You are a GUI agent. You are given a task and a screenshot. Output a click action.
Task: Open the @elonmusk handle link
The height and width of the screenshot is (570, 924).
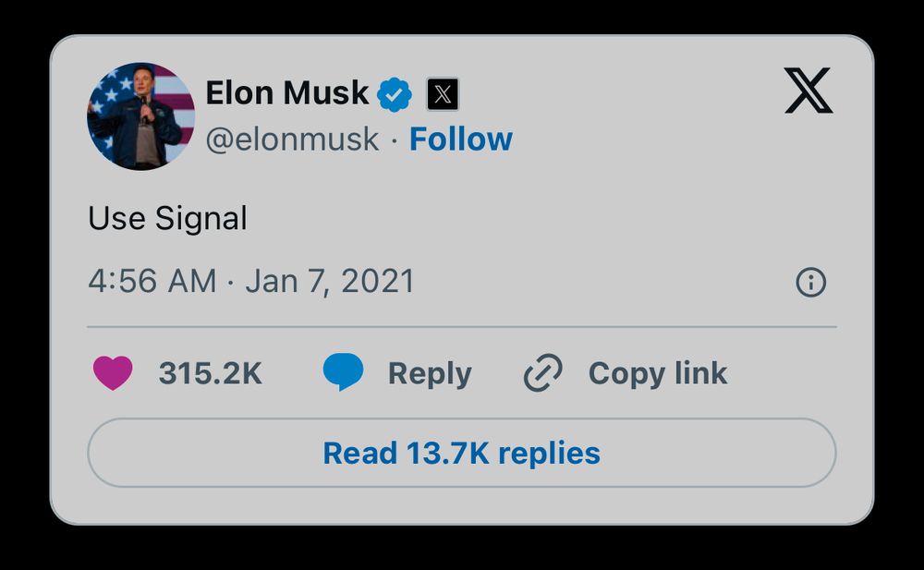pos(292,139)
